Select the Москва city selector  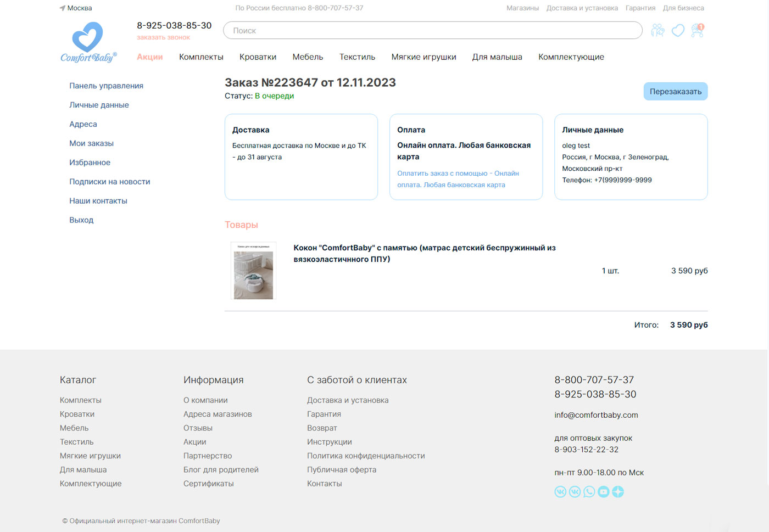80,8
